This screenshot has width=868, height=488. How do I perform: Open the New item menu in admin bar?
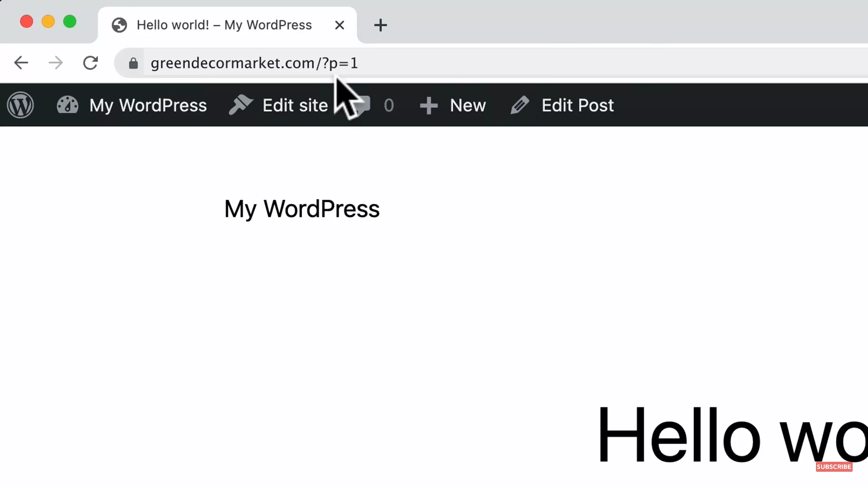coord(468,105)
